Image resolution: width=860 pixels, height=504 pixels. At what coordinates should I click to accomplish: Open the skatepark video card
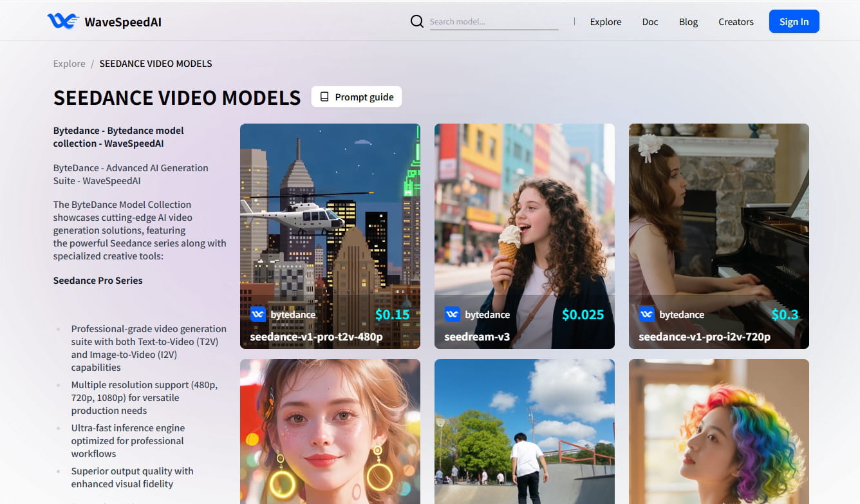[525, 431]
